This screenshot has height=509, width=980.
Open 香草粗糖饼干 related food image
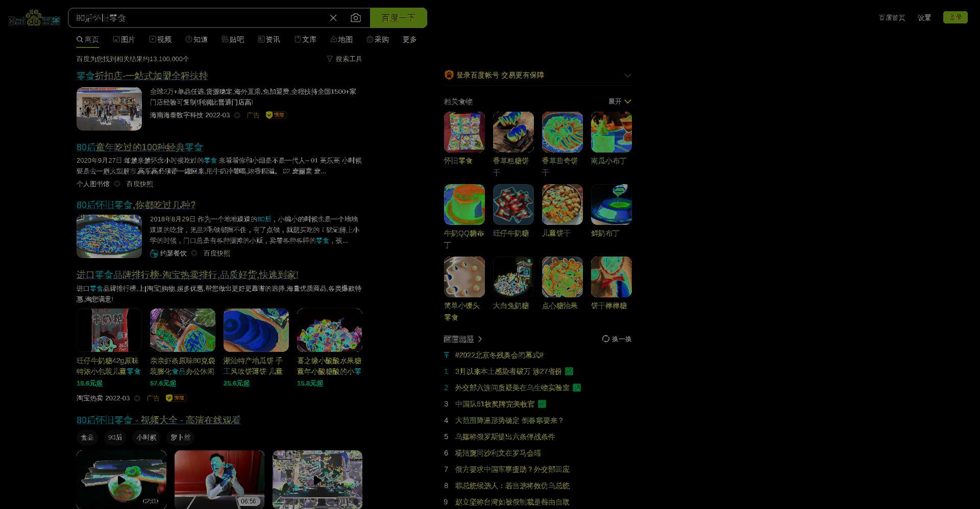pos(513,132)
